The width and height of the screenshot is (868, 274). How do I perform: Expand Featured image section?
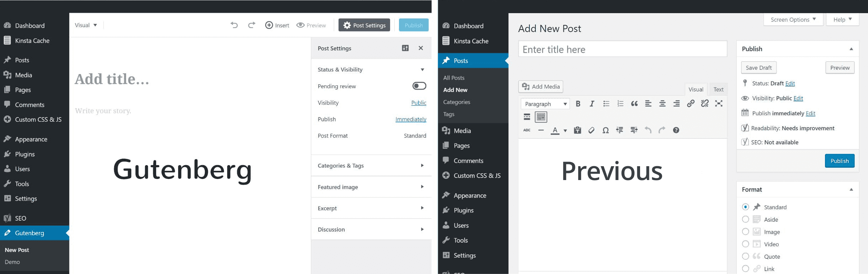(x=371, y=187)
